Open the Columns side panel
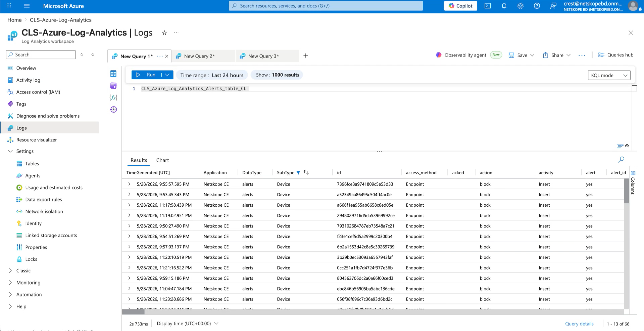 click(633, 182)
